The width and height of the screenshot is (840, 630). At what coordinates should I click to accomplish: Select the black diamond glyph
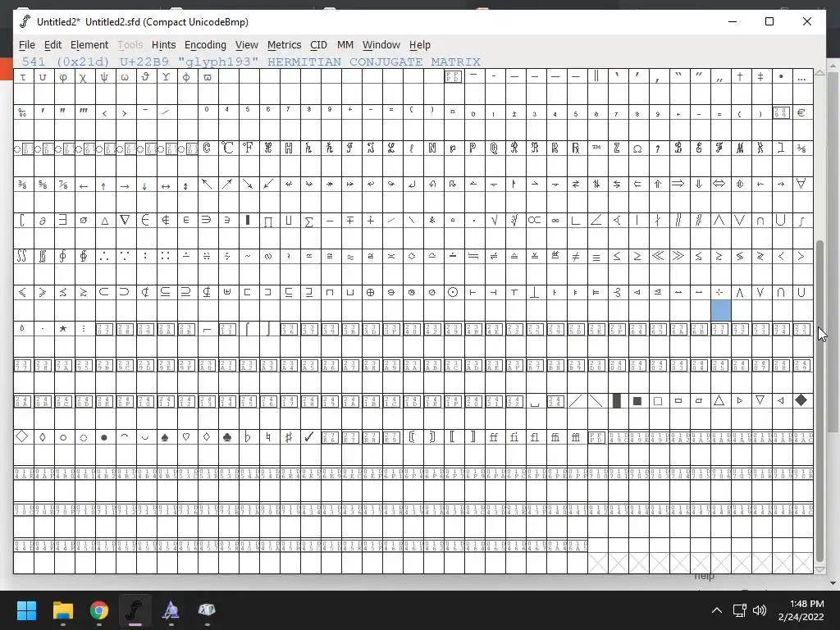click(x=801, y=400)
